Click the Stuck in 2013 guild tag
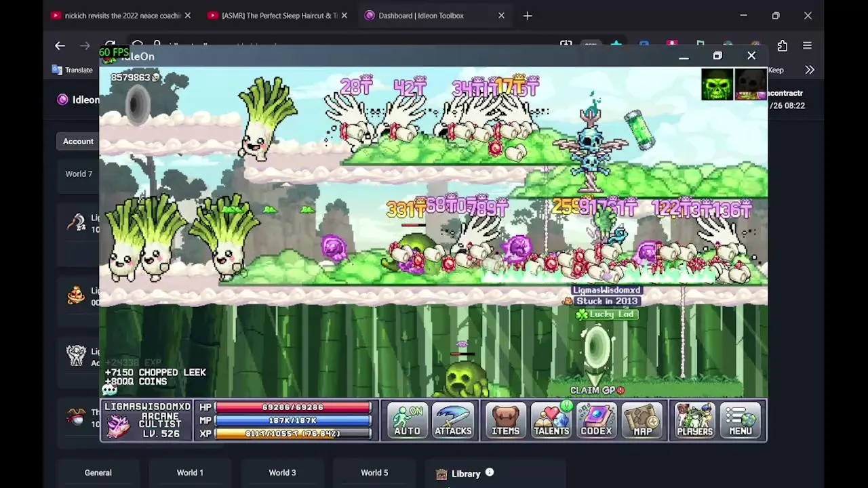 tap(607, 301)
